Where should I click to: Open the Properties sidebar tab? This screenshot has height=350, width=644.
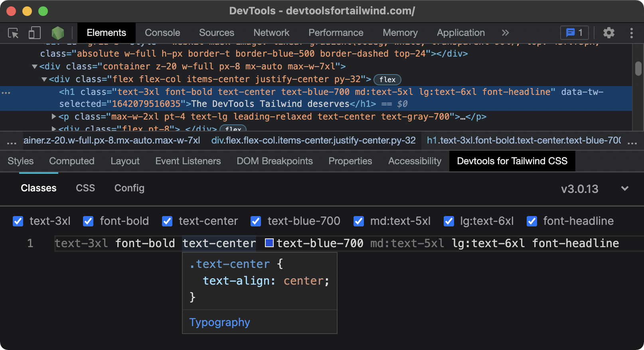(350, 161)
